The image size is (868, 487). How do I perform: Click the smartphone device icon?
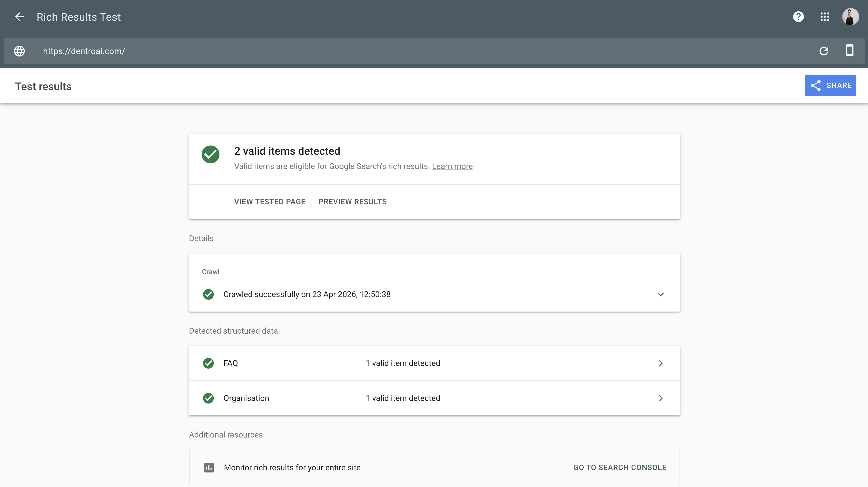[x=849, y=51]
